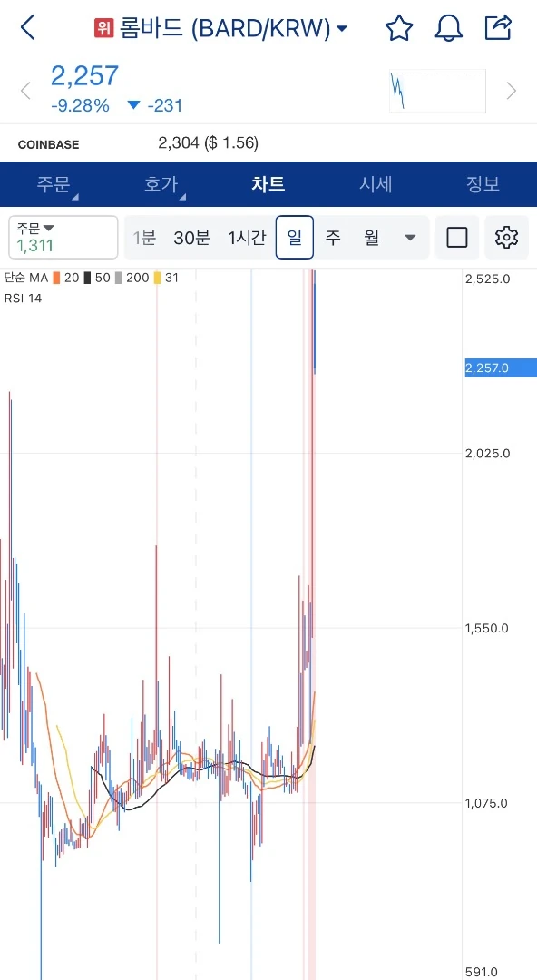Click the orange MA 20 color swatch
This screenshot has width=537, height=980.
[57, 279]
